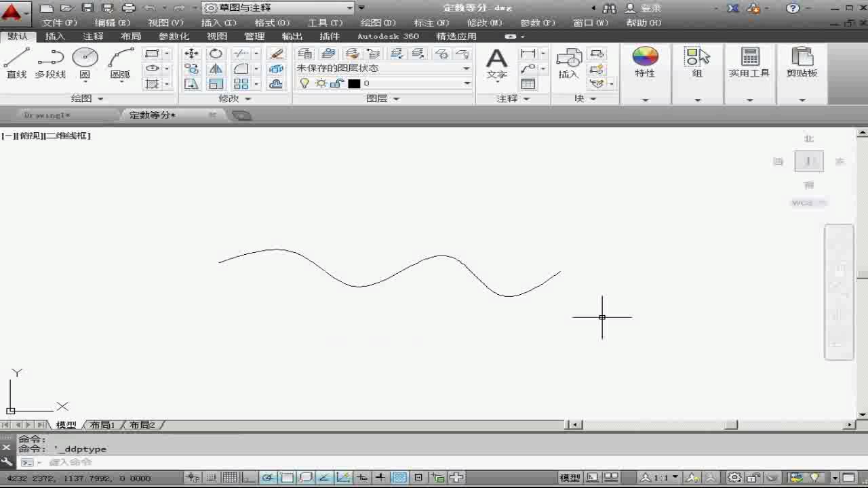Expand the 修改 panel
Viewport: 868px width, 488px height.
tap(235, 98)
